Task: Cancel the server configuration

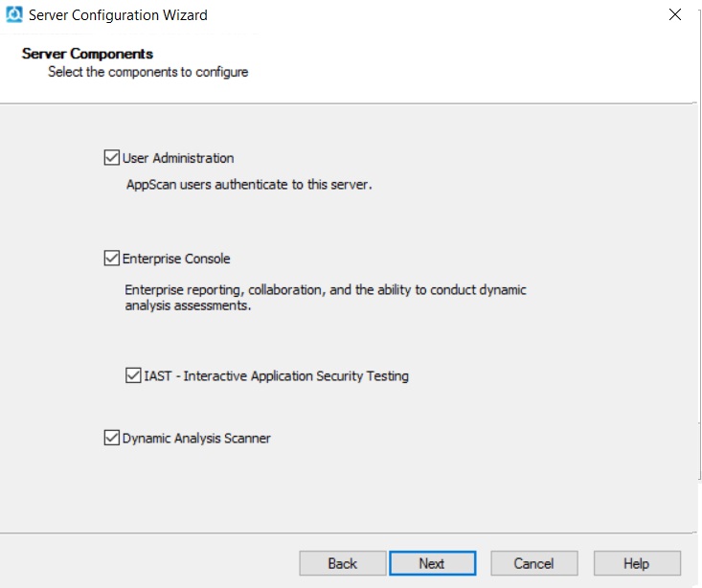Action: pyautogui.click(x=533, y=563)
